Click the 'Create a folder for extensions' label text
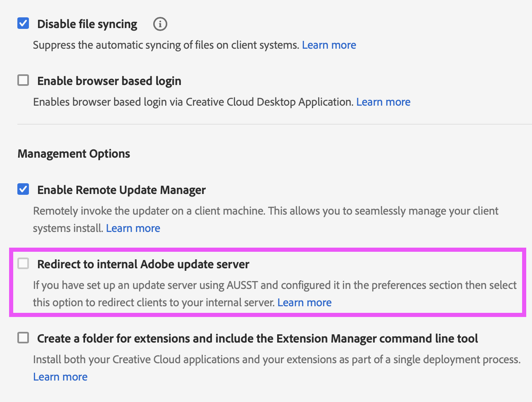 257,338
